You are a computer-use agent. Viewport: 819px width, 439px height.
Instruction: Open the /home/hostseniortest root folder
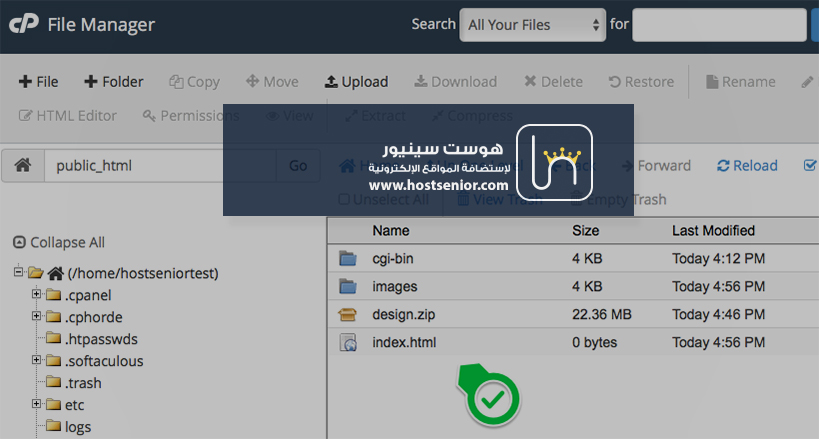pos(143,273)
